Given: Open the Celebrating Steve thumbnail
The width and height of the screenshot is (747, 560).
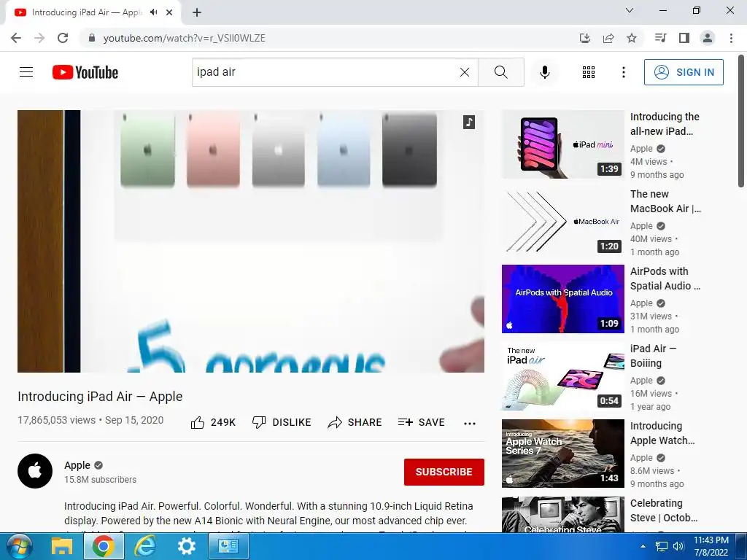Looking at the screenshot, I should pyautogui.click(x=562, y=514).
